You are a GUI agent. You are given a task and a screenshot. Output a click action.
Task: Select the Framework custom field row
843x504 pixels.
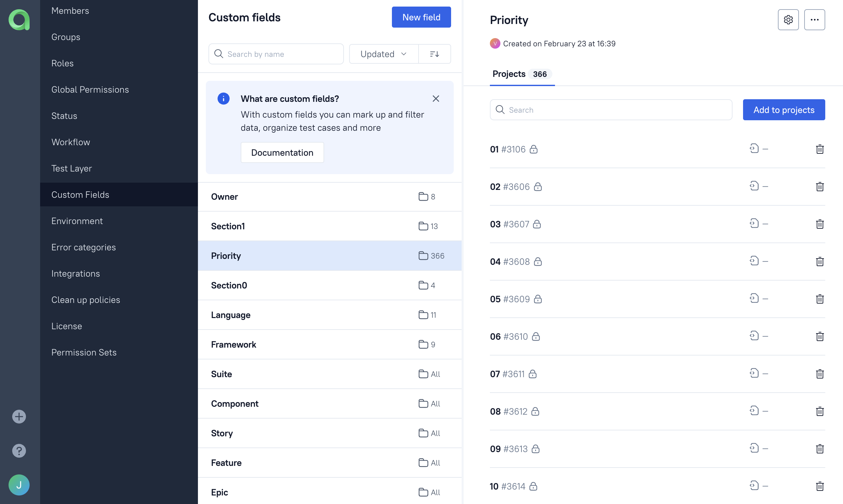coord(329,344)
